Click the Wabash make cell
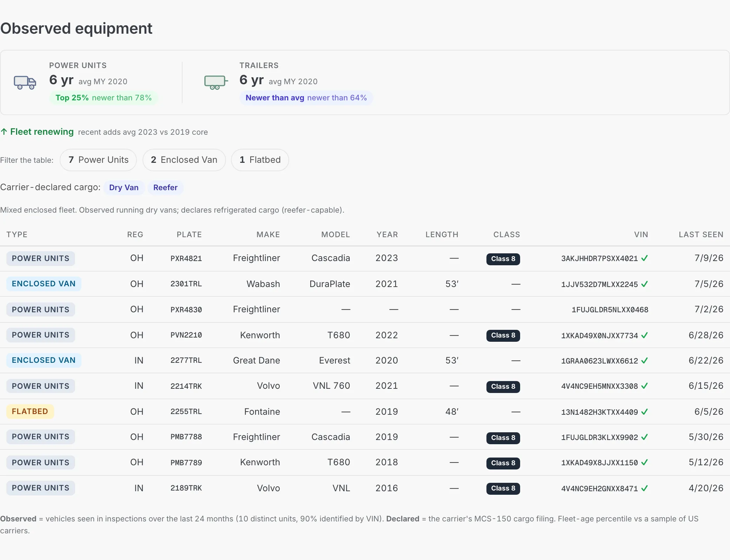The height and width of the screenshot is (560, 730). [x=263, y=284]
